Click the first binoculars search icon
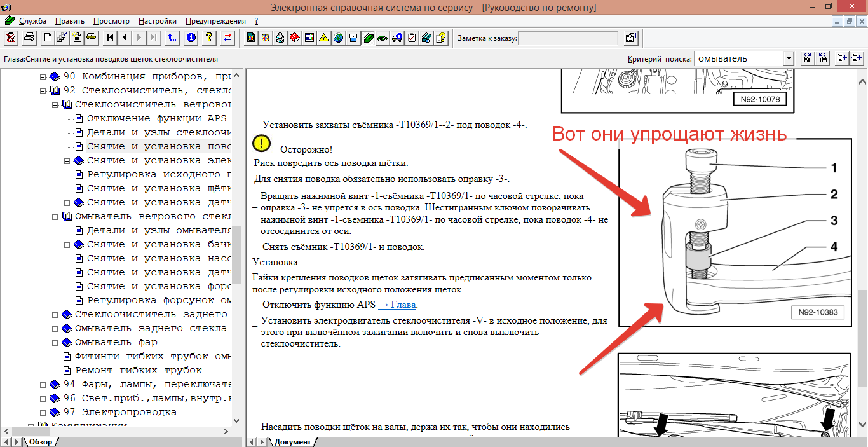Viewport: 868px width, 447px height. point(806,58)
